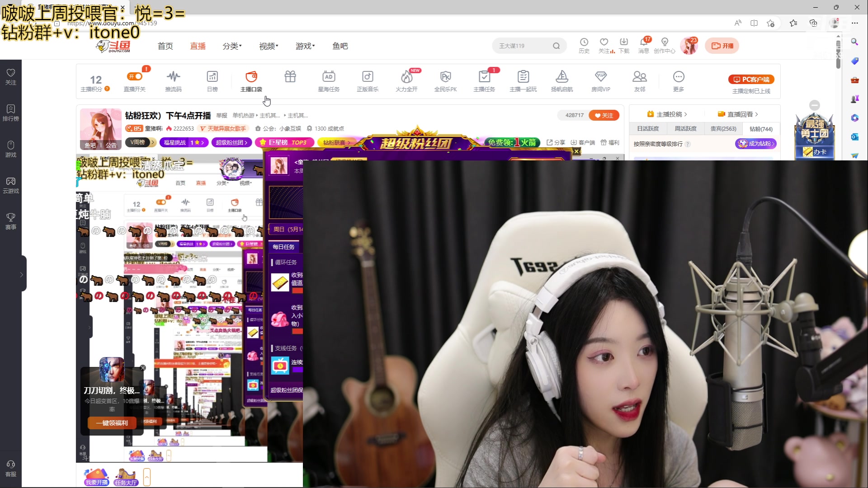Open the 排行榜 sidebar ranking icon

click(11, 113)
